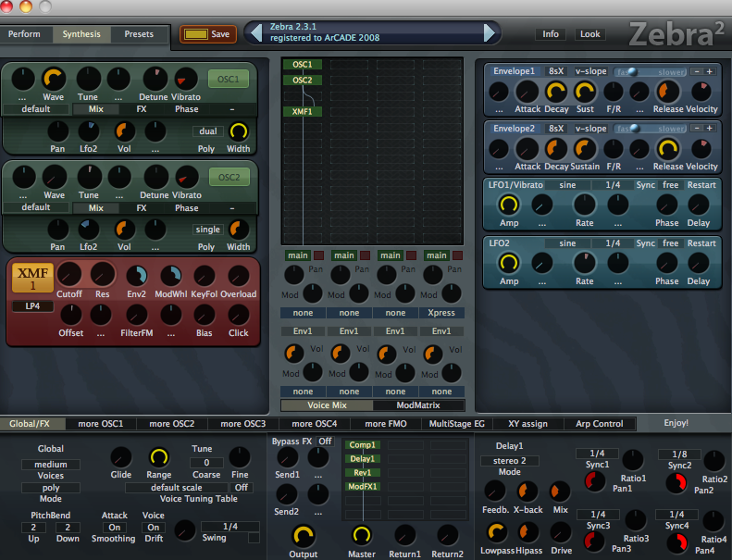Viewport: 732px width, 560px height.
Task: Toggle Attack Smoothing On switch
Action: [x=115, y=528]
